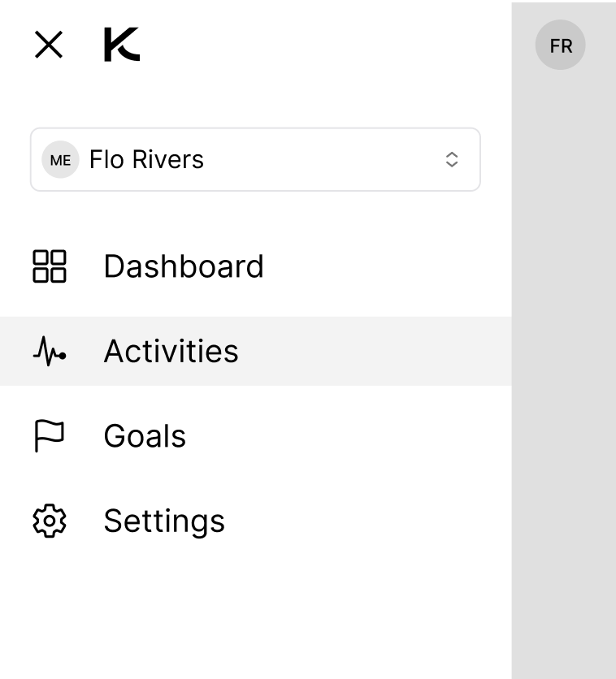The height and width of the screenshot is (679, 616).
Task: Open Settings label in the sidebar
Action: [x=164, y=521]
